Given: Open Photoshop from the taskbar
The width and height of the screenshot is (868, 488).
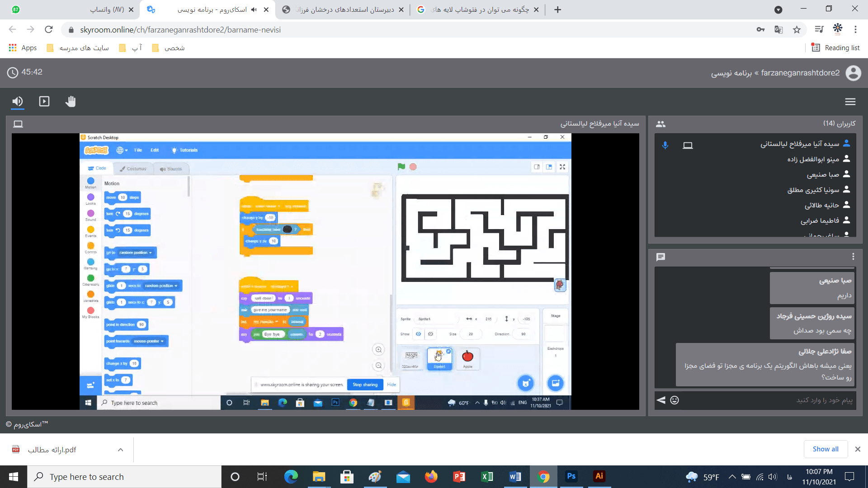Looking at the screenshot, I should click(571, 476).
